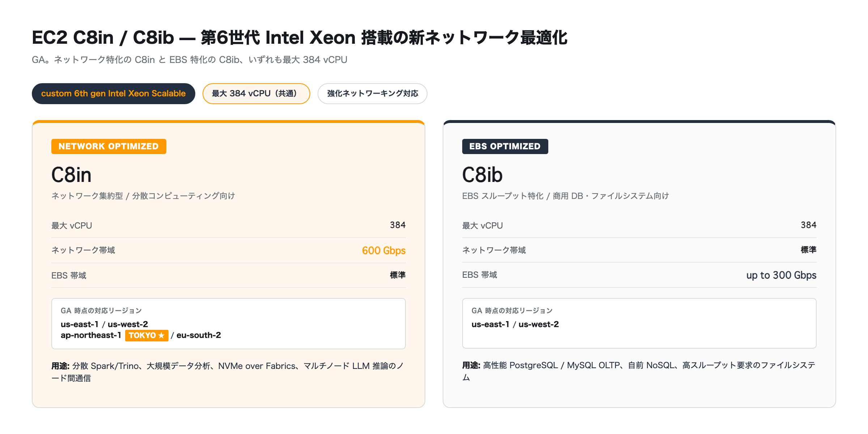Click the 600 Gbps network bandwidth value
This screenshot has width=868, height=434.
pyautogui.click(x=384, y=250)
